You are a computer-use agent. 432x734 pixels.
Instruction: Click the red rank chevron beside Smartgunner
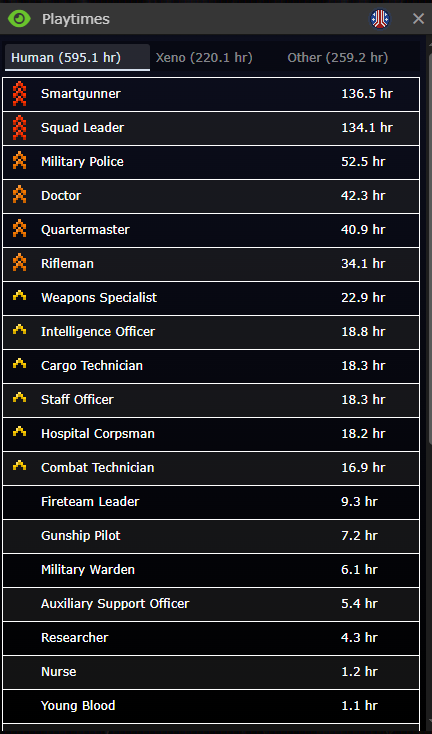(19, 94)
